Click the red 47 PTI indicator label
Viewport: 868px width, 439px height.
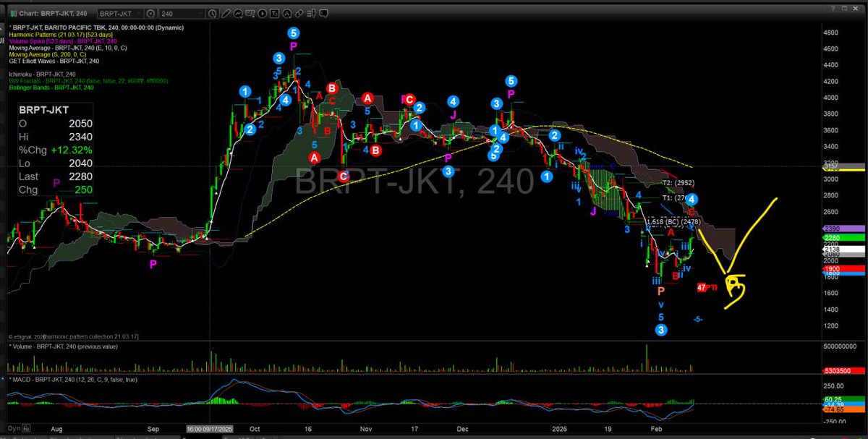tap(706, 287)
